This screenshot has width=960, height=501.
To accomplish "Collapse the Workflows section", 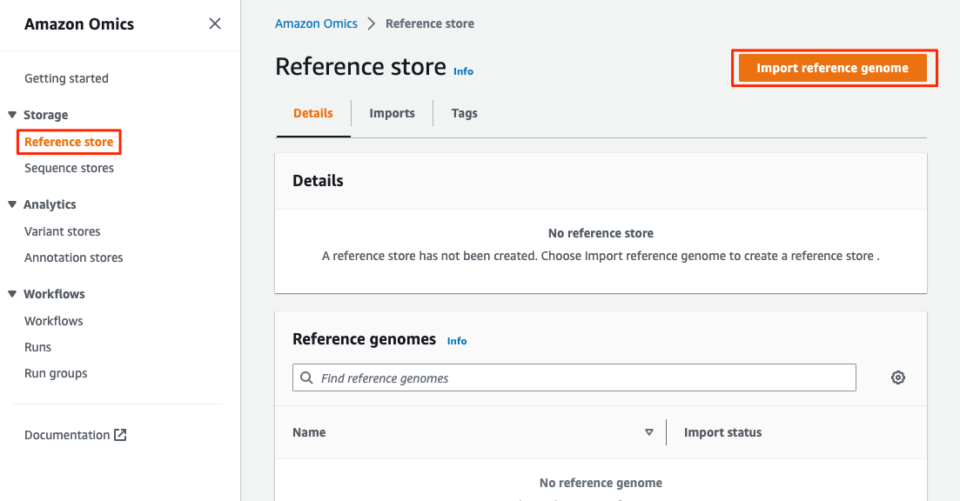I will click(12, 293).
